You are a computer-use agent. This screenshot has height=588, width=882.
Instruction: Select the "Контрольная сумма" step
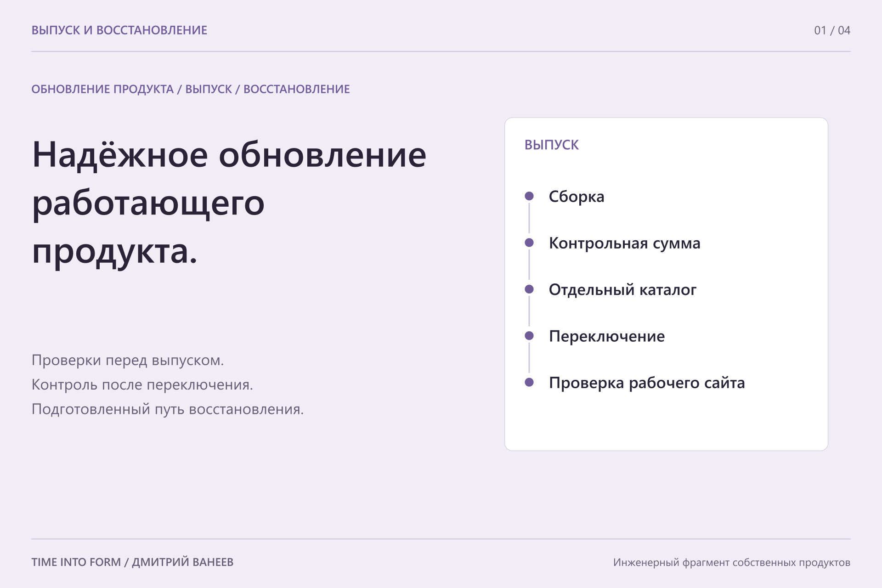[x=625, y=243]
